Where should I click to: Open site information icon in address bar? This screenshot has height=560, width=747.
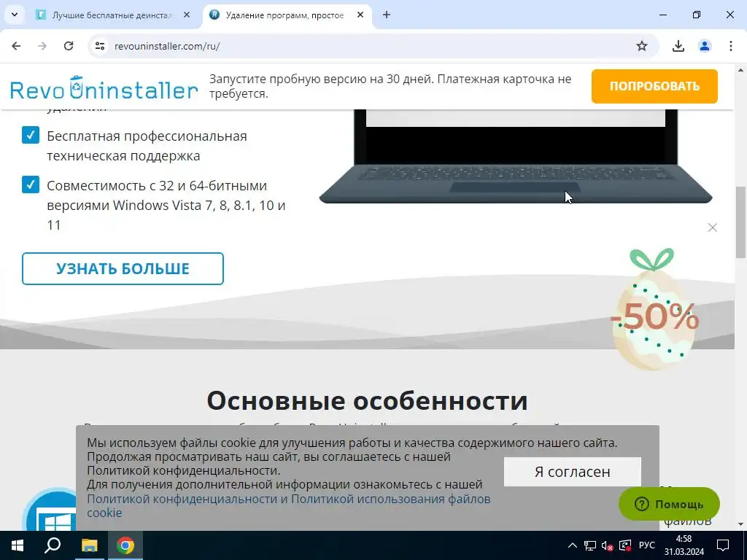click(99, 46)
